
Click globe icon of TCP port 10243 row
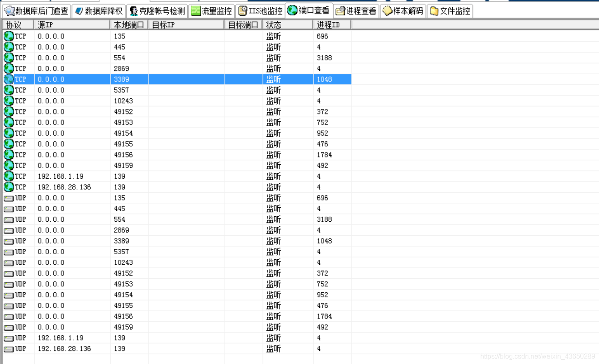pyautogui.click(x=9, y=101)
